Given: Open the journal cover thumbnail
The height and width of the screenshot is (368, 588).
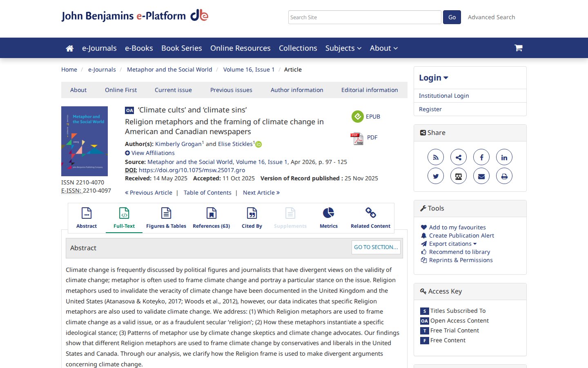Looking at the screenshot, I should coord(85,141).
